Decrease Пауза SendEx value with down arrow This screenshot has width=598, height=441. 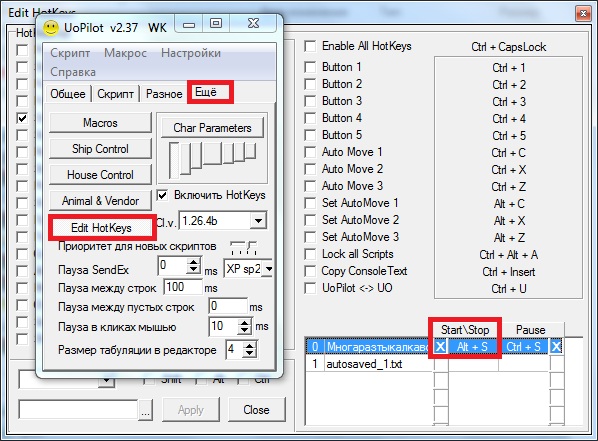tap(194, 269)
